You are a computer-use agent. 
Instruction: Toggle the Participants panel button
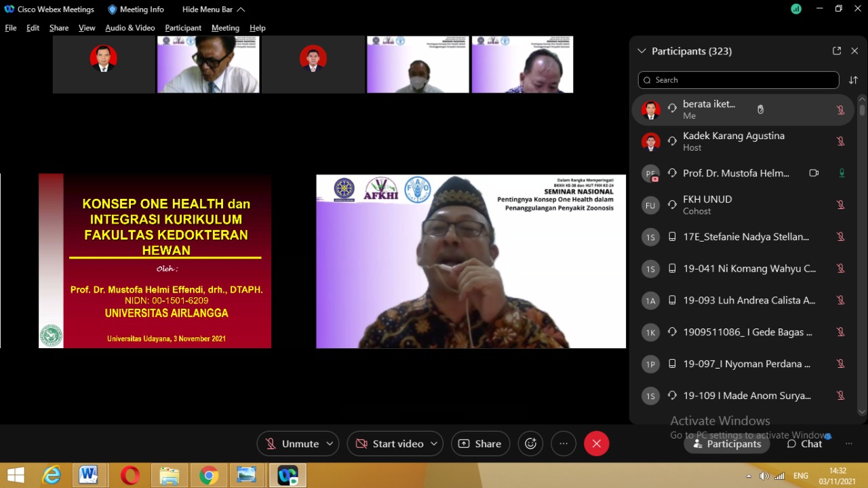click(726, 444)
